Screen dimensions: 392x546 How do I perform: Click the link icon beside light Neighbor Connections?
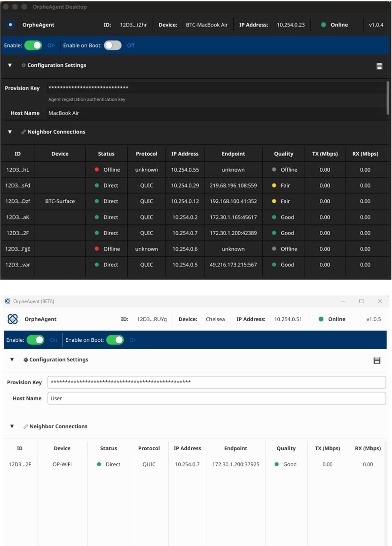(25, 427)
